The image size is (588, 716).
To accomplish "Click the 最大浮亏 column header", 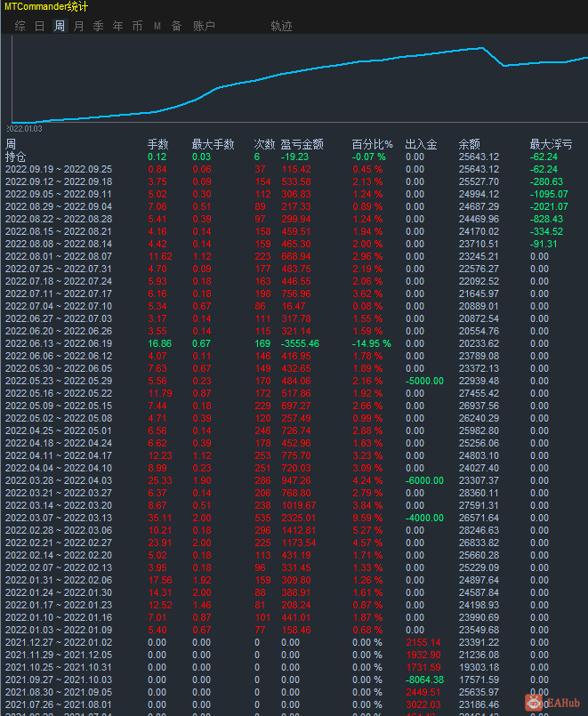I will (x=551, y=144).
